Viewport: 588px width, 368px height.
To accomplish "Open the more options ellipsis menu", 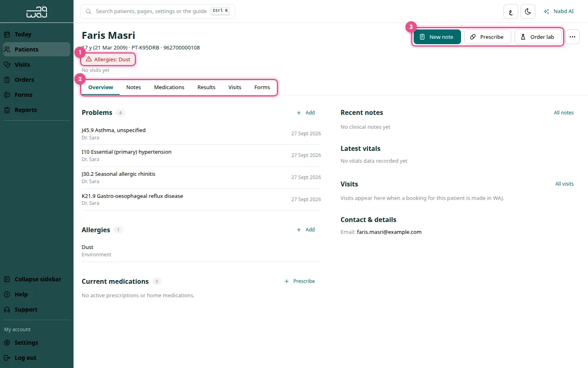I will (x=572, y=37).
